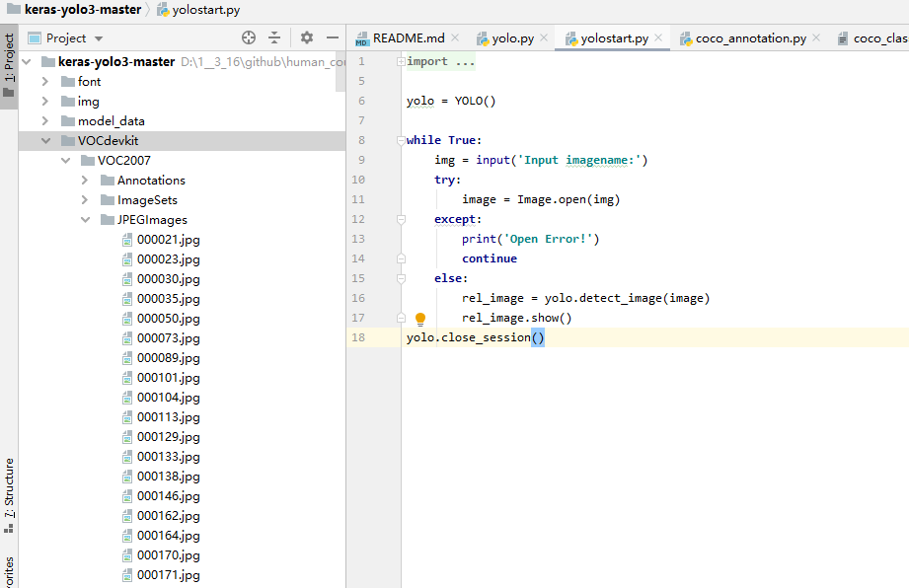Fold the else block on line 15
The image size is (909, 588).
pos(401,278)
